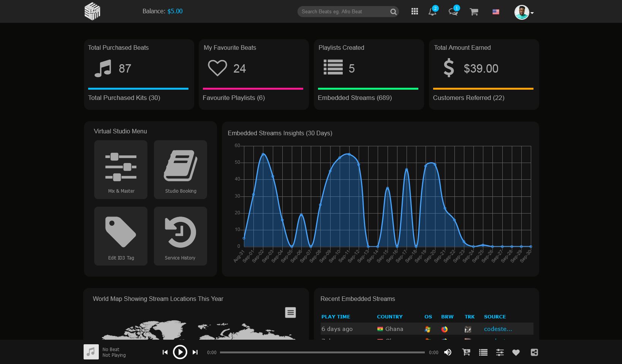This screenshot has width=622, height=364.
Task: Sort by the COUNTRY column header
Action: pyautogui.click(x=389, y=317)
